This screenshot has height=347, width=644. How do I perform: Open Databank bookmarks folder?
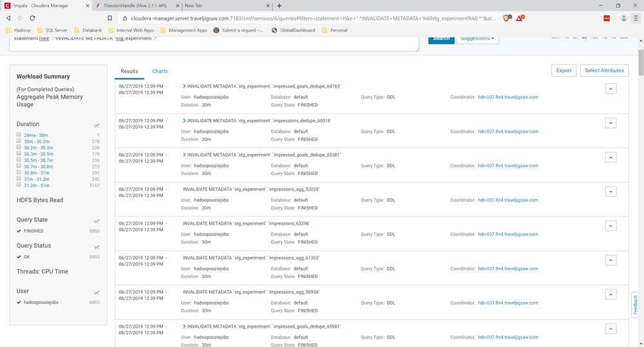pyautogui.click(x=88, y=30)
